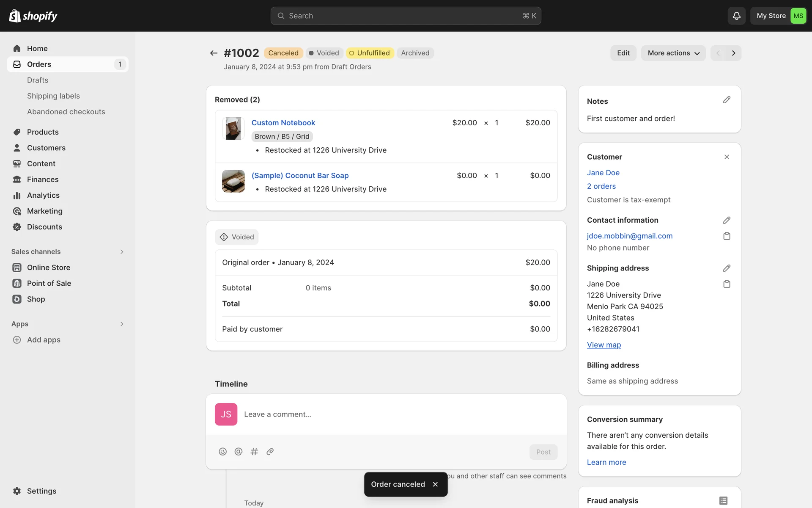Edit the Notes with pencil icon

pyautogui.click(x=727, y=100)
